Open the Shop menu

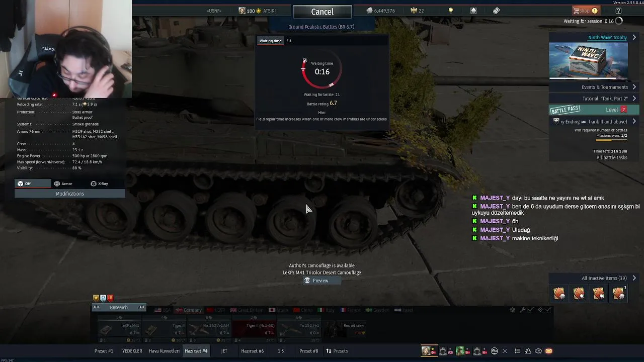(585, 11)
